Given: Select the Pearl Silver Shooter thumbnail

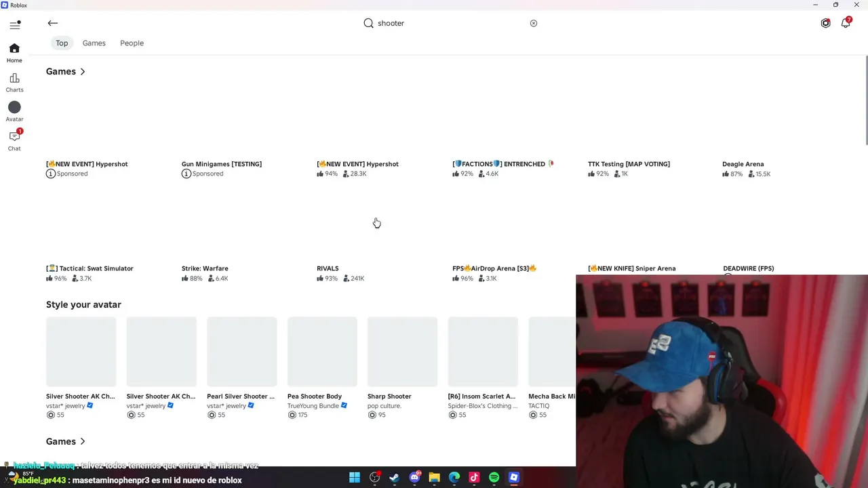Looking at the screenshot, I should (242, 351).
